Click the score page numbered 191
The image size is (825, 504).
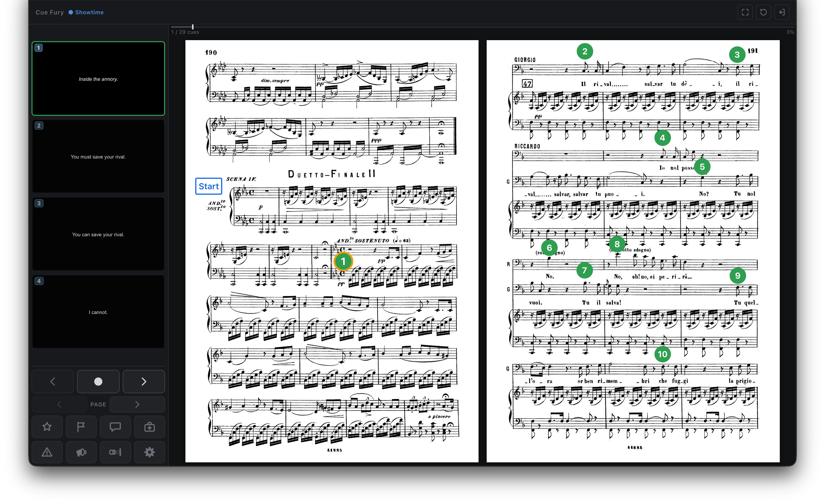(x=633, y=251)
